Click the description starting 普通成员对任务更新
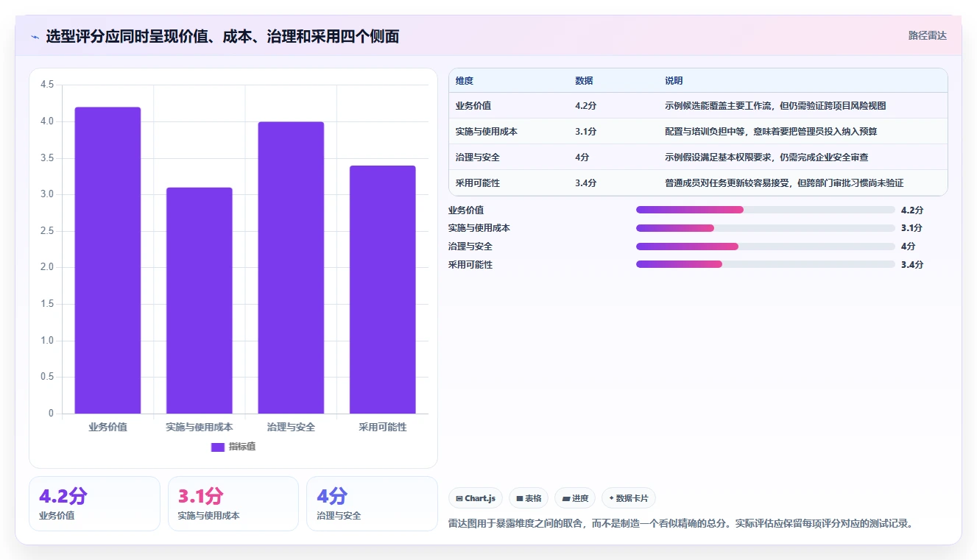The height and width of the screenshot is (560, 977). (784, 183)
